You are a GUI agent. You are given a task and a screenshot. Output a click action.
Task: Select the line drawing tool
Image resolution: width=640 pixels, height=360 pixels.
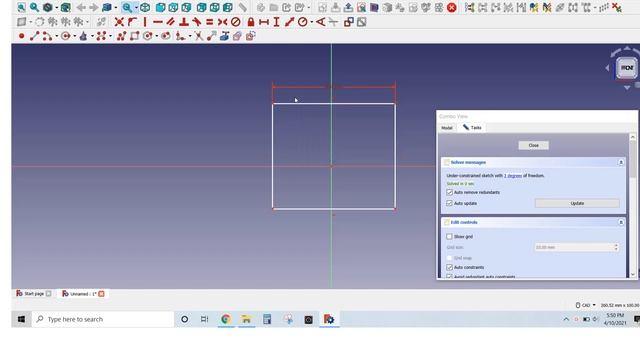(34, 36)
